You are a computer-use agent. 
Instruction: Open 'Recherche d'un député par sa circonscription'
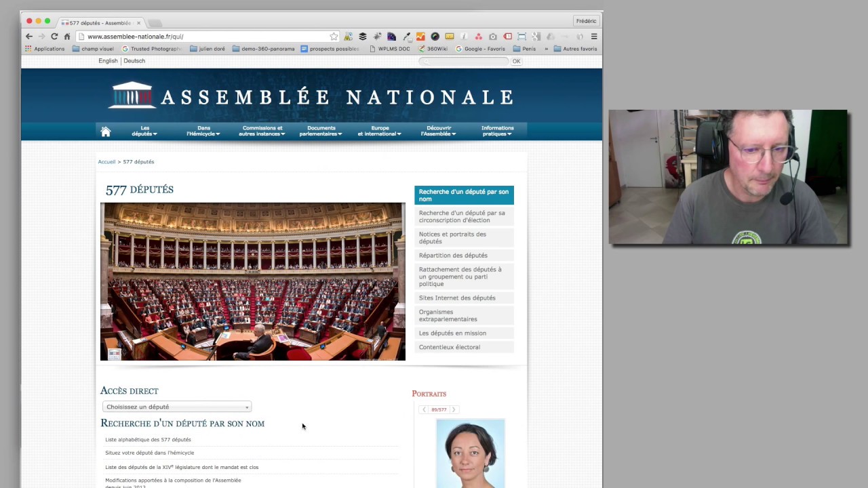(464, 216)
